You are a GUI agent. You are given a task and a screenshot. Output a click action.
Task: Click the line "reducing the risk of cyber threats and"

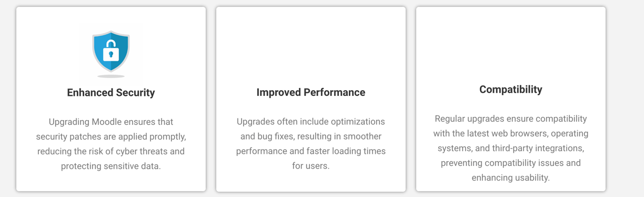[111, 151]
